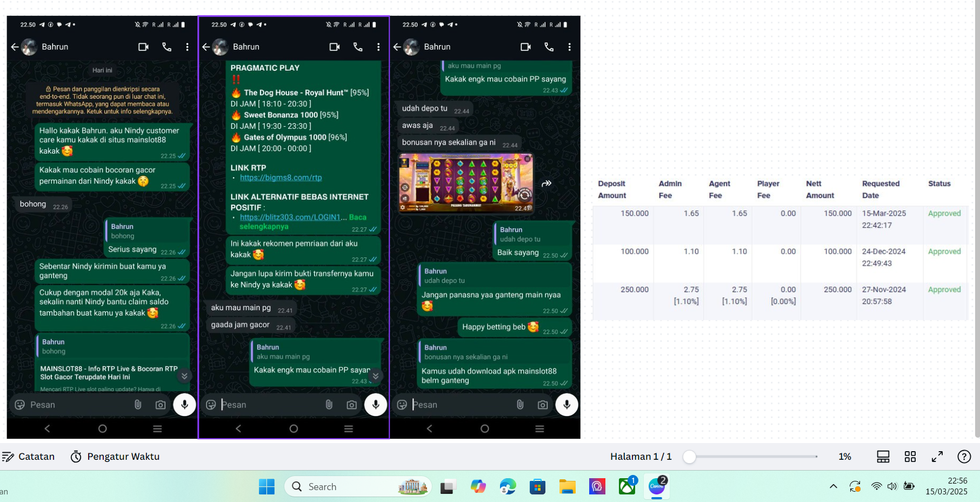Open the volume control in system tray
The image size is (980, 502).
pyautogui.click(x=892, y=486)
